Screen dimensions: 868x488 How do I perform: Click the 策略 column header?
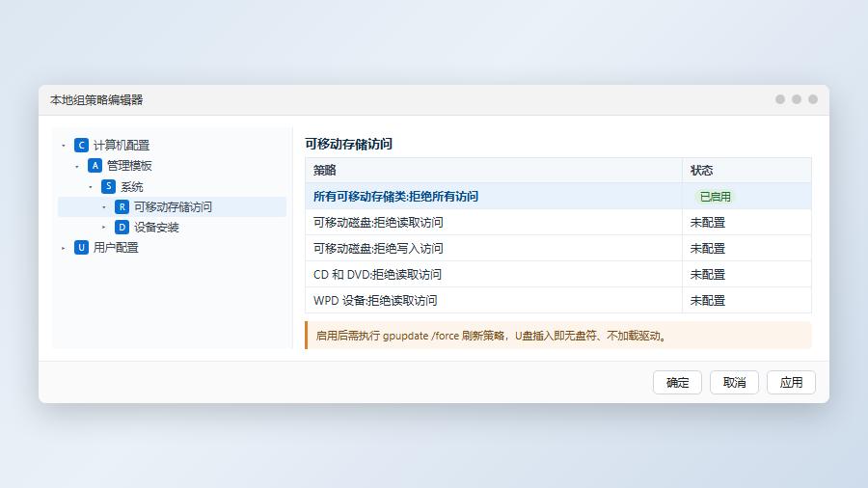point(493,171)
